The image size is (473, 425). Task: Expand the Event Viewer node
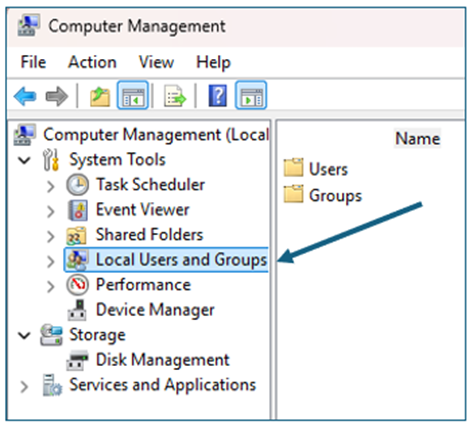click(x=51, y=211)
